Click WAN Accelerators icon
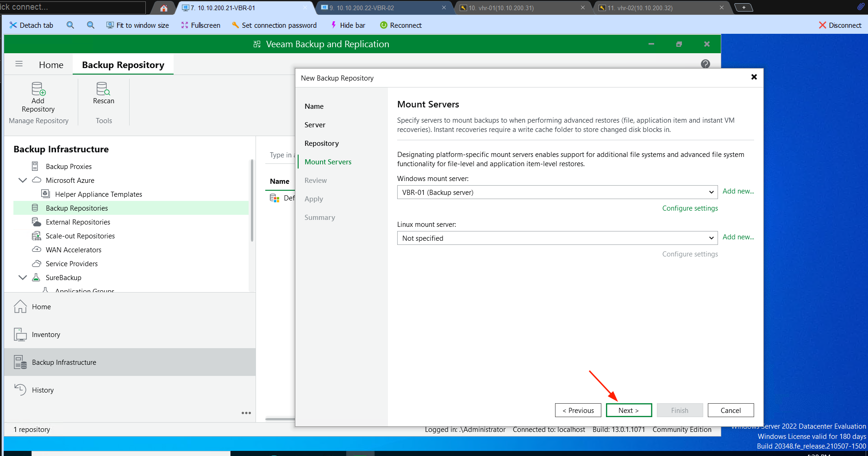This screenshot has height=456, width=868. pos(36,250)
